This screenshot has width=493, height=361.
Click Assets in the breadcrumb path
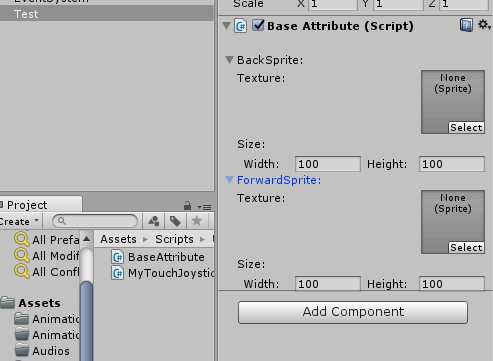[118, 239]
